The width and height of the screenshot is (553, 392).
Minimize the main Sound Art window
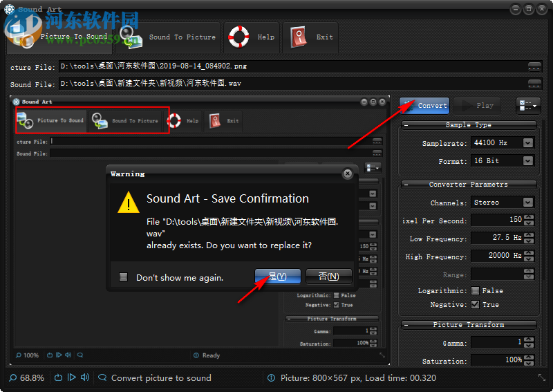[x=516, y=9]
